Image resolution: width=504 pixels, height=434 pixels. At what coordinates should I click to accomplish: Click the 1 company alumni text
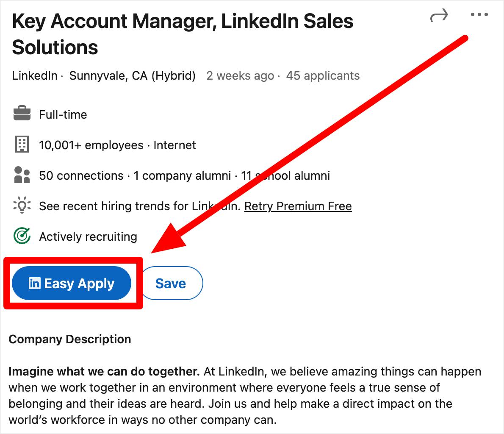click(183, 175)
